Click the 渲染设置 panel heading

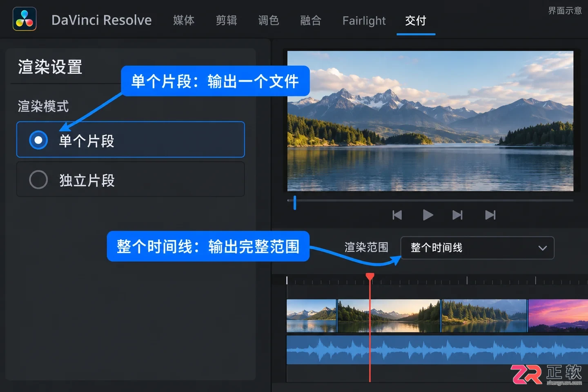tap(50, 67)
